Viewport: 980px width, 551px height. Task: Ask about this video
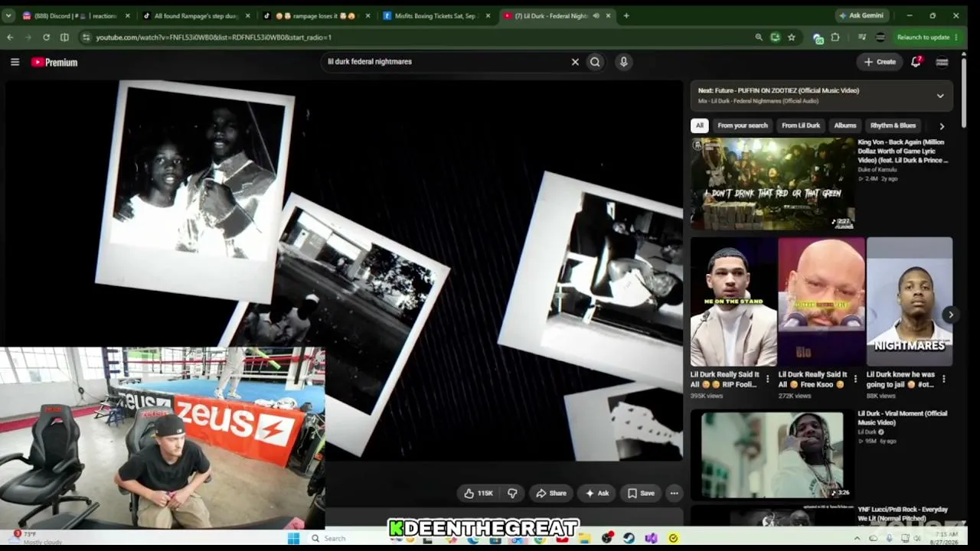tap(597, 494)
